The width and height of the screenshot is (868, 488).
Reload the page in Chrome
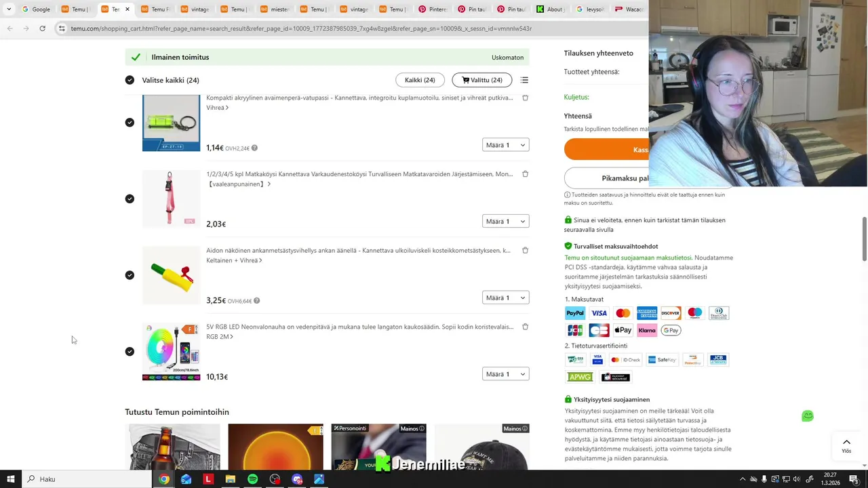click(x=42, y=28)
